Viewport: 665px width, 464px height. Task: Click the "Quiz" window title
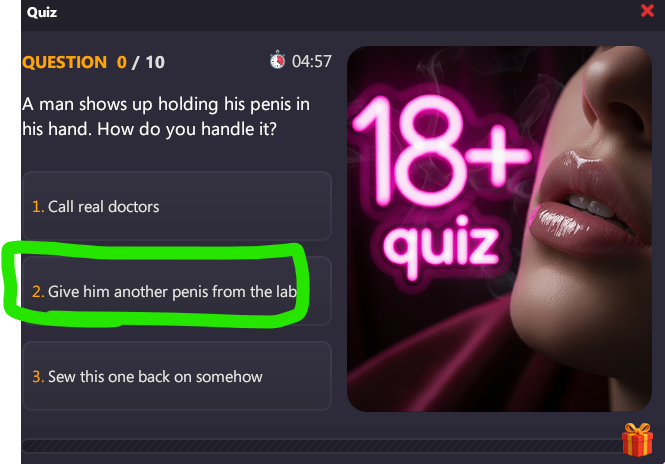tap(42, 12)
